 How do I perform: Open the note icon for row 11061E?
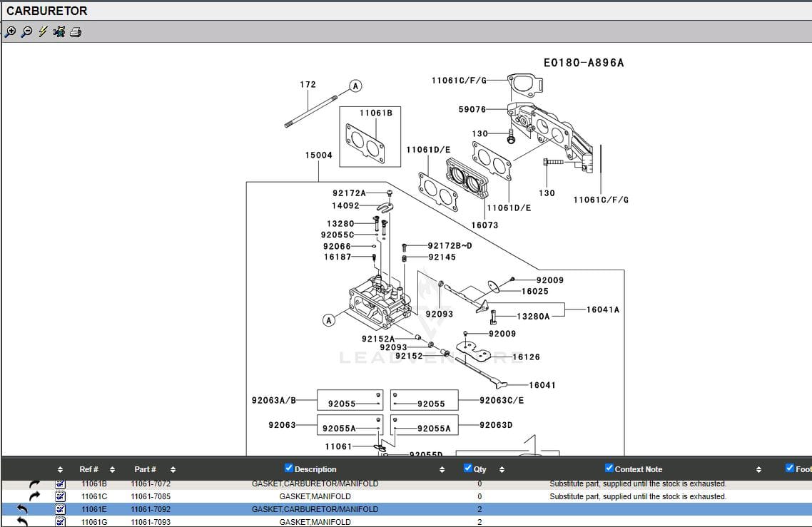pos(61,509)
